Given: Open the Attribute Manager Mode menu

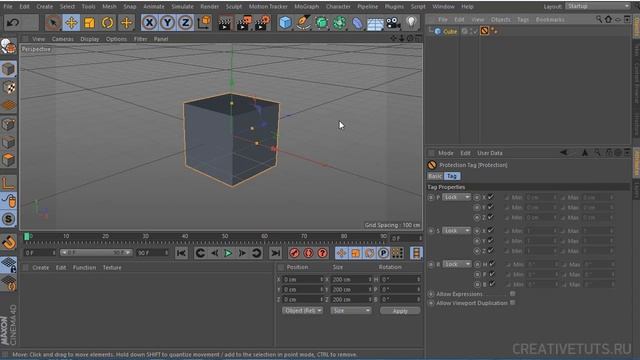Looking at the screenshot, I should 446,153.
